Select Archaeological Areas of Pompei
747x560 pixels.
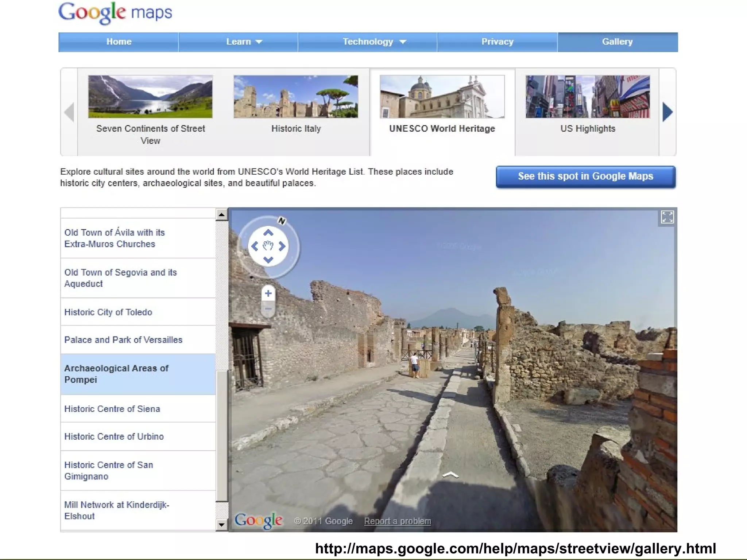click(138, 374)
